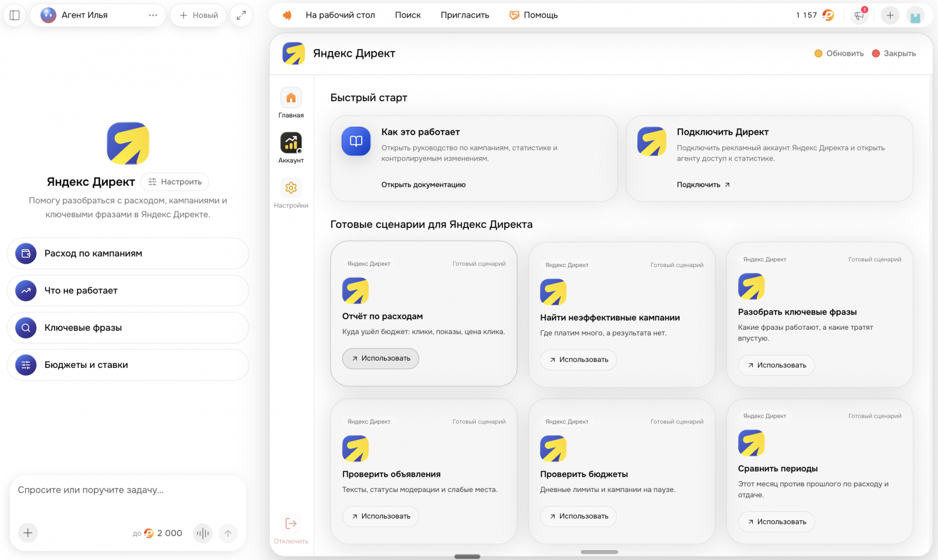Click the large Яндекс Директ logo above the agent name

tap(128, 144)
